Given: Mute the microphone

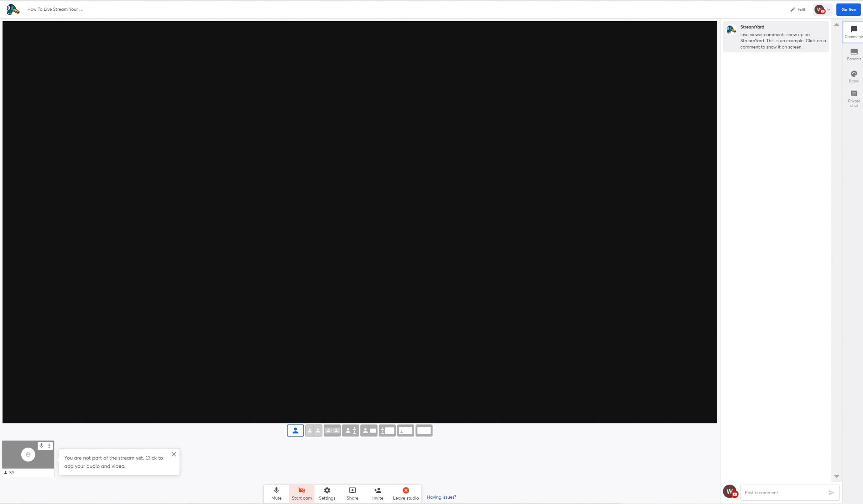Looking at the screenshot, I should click(x=276, y=494).
